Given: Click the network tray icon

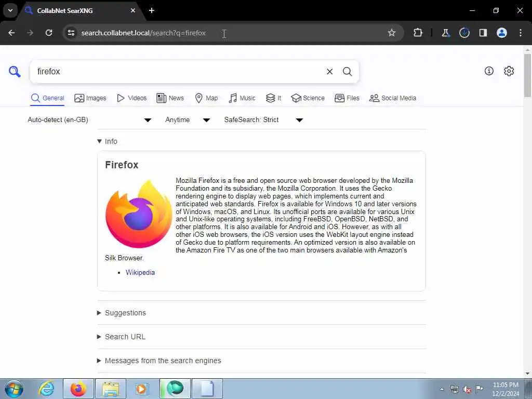Looking at the screenshot, I should tap(454, 390).
